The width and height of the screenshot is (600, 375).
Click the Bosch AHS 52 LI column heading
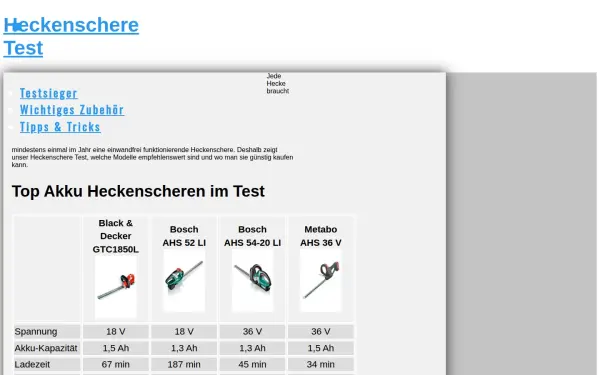[184, 236]
